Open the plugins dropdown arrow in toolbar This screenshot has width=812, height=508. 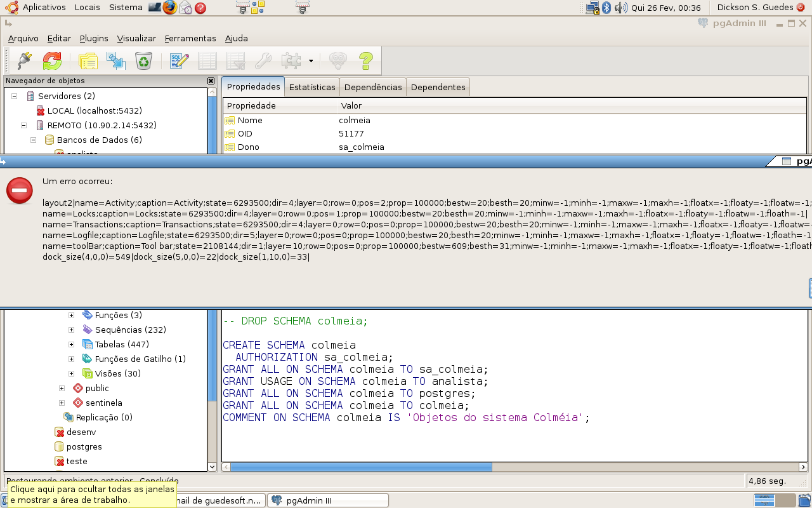tap(311, 61)
